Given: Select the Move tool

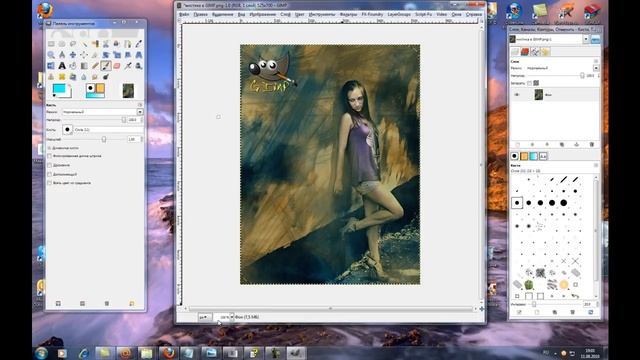Looking at the screenshot, I should point(73,55).
